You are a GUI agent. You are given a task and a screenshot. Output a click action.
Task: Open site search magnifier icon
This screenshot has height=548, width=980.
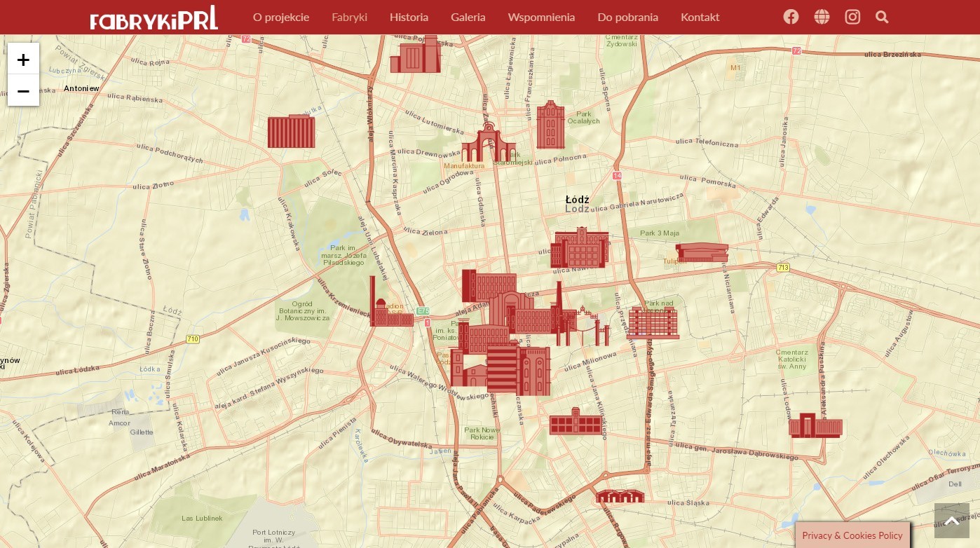click(882, 17)
